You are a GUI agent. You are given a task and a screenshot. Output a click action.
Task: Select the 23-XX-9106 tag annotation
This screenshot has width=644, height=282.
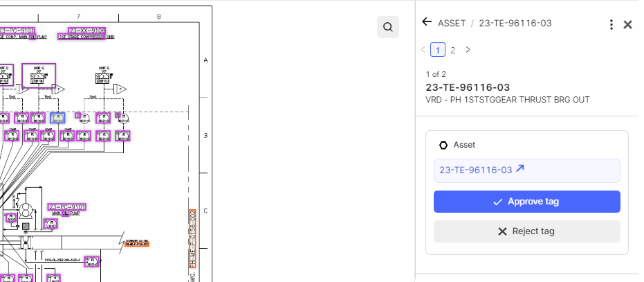pyautogui.click(x=87, y=31)
